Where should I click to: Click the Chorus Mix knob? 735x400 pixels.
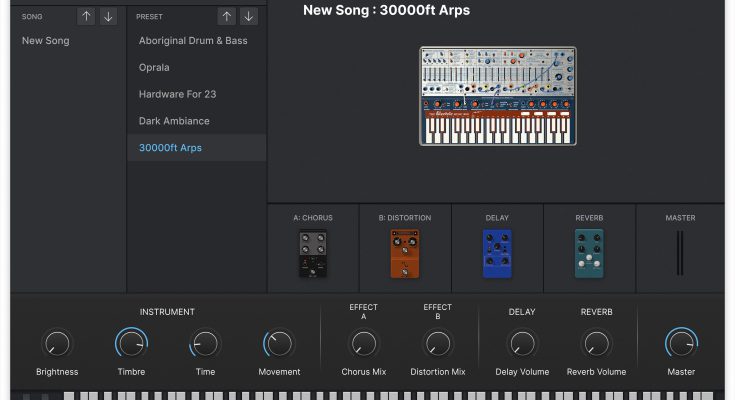coord(363,344)
